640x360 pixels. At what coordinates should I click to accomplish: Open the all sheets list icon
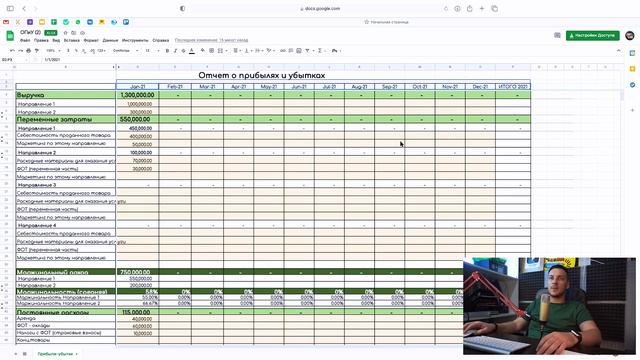tap(24, 354)
